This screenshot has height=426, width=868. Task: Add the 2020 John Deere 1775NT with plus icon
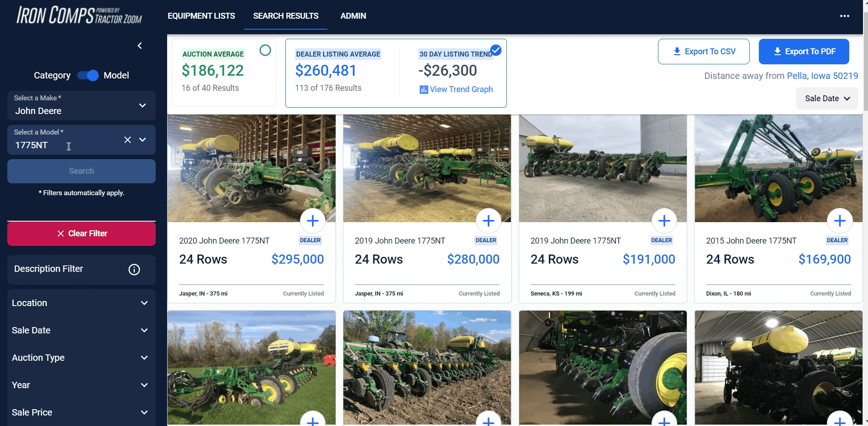[313, 221]
